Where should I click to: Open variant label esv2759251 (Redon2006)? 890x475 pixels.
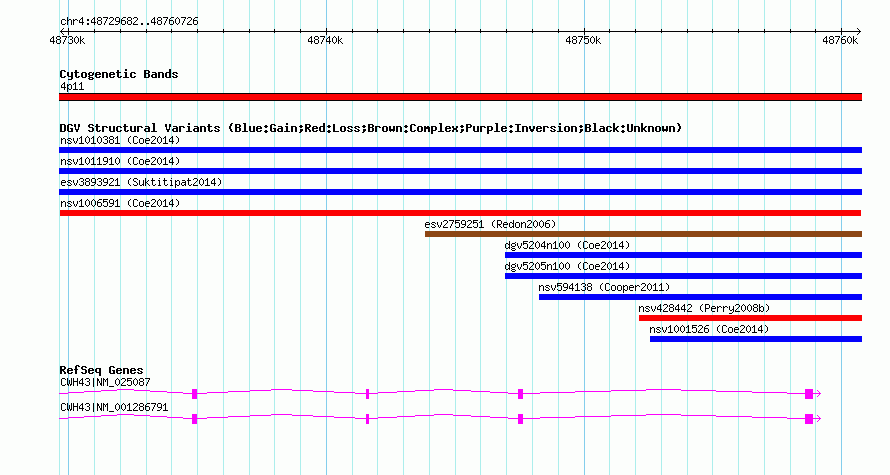490,224
